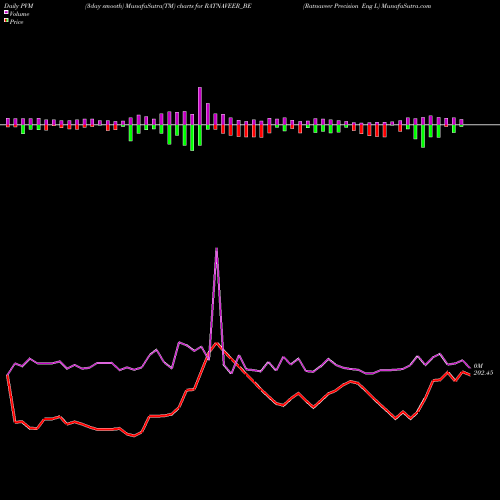Click the tallest magenta volume bar
The height and width of the screenshot is (500, 500).
200,106
